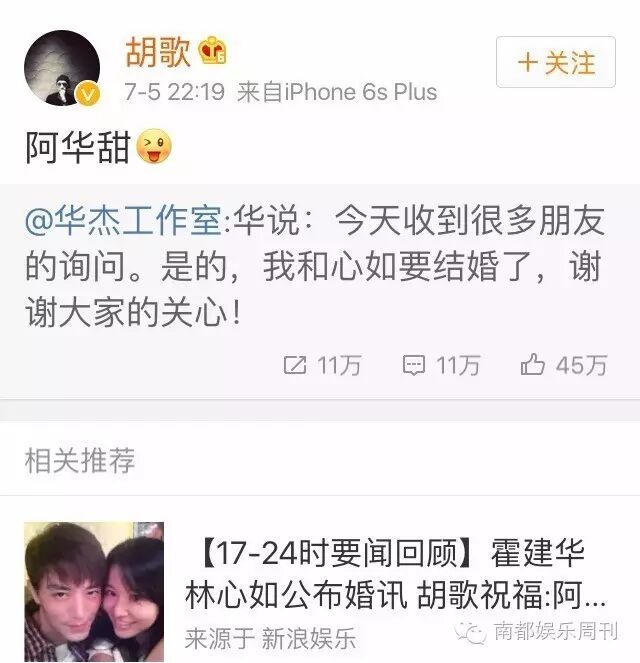Open the @华杰工作室 mention link
The image size is (640, 663).
[123, 221]
